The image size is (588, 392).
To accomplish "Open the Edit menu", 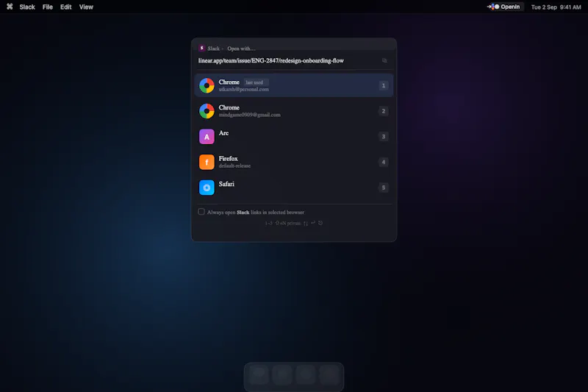I will [x=66, y=7].
